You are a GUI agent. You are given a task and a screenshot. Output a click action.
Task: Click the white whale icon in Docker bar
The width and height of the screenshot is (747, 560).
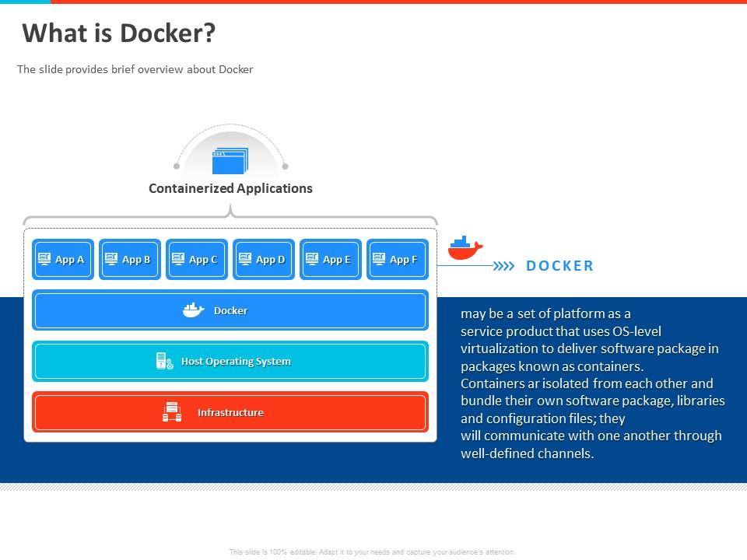194,310
